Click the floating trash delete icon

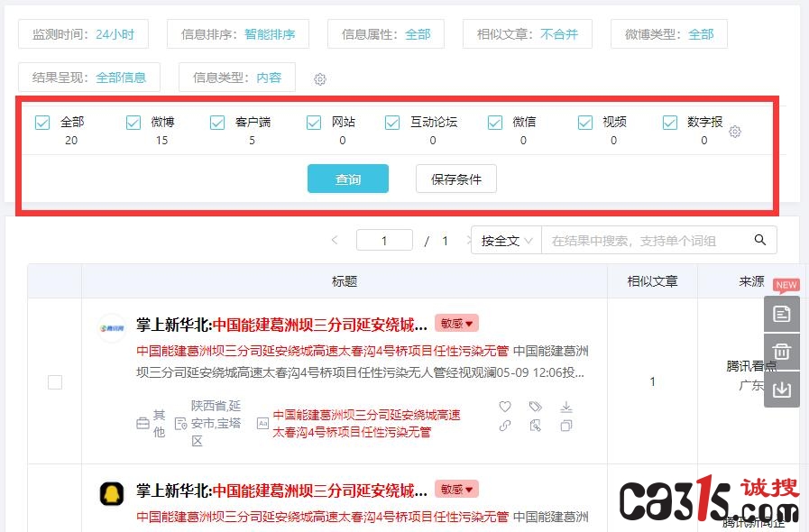782,352
